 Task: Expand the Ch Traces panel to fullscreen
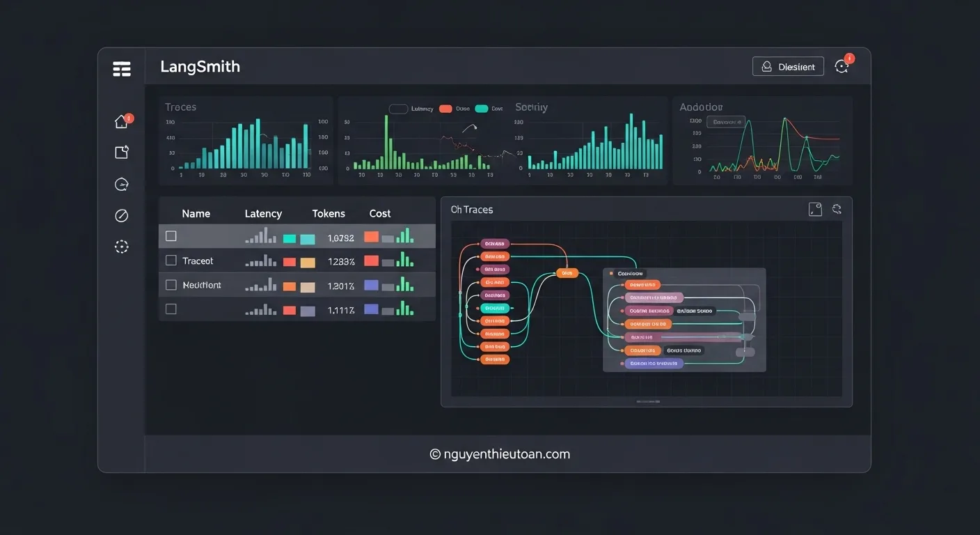[815, 209]
